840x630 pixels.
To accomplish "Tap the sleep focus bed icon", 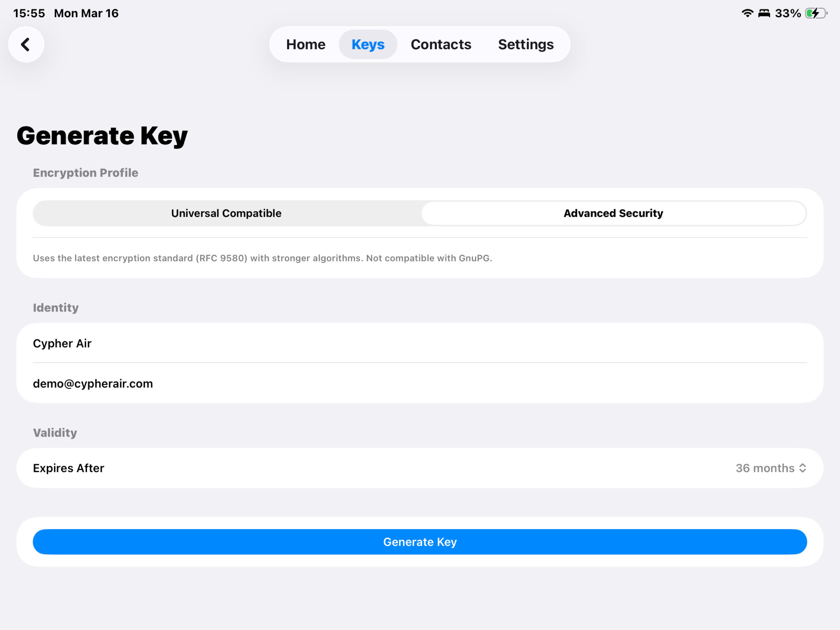I will [764, 13].
